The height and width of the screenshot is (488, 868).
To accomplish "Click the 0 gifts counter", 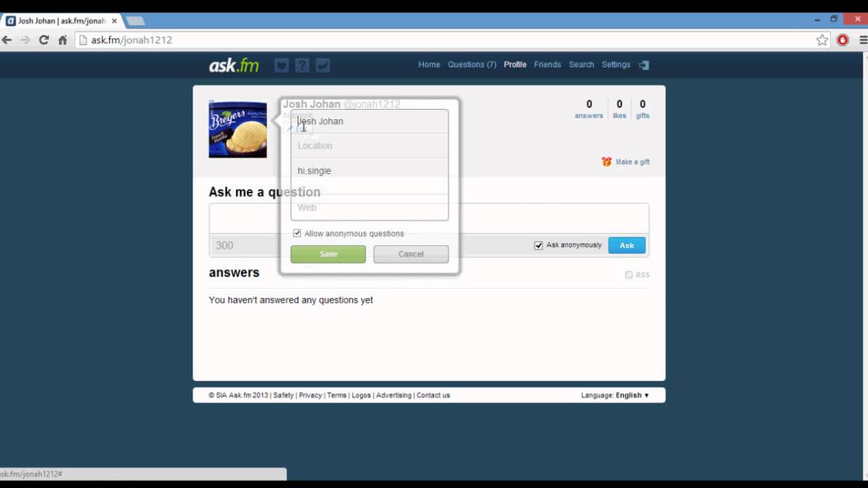I will coord(642,109).
